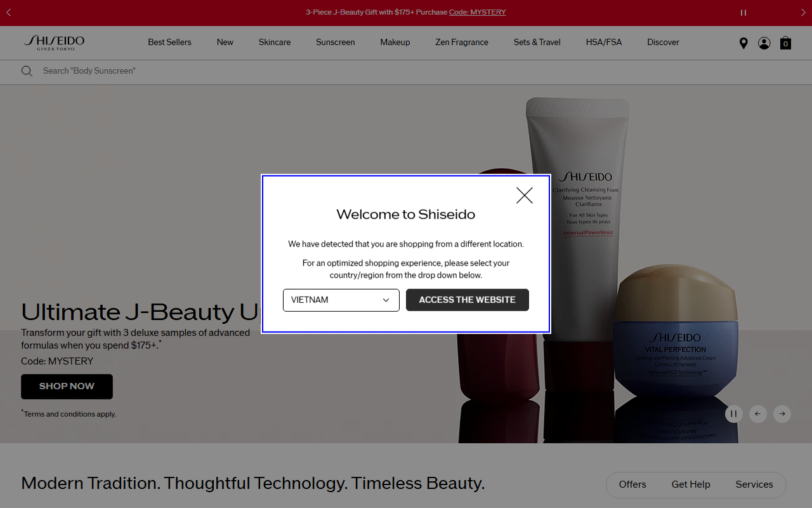Close the Welcome to Shiseido popup
This screenshot has width=812, height=508.
click(x=525, y=195)
